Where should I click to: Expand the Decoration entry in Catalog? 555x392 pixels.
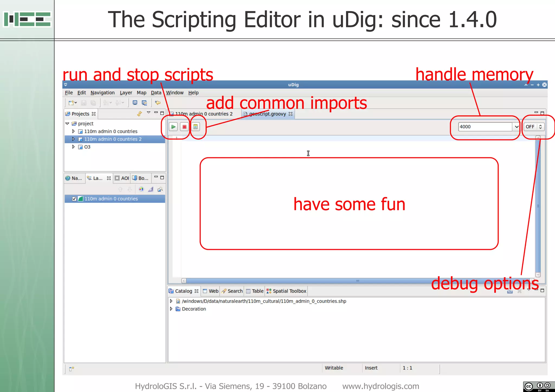coord(171,309)
